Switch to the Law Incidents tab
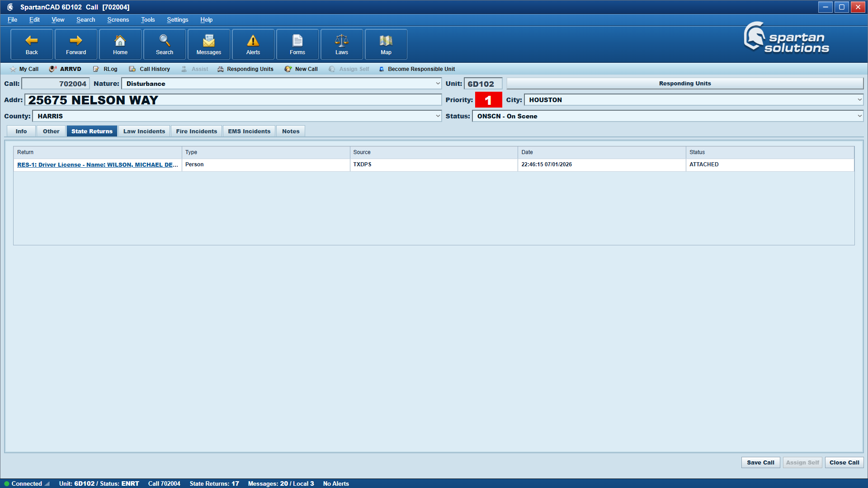868x488 pixels. [x=144, y=131]
